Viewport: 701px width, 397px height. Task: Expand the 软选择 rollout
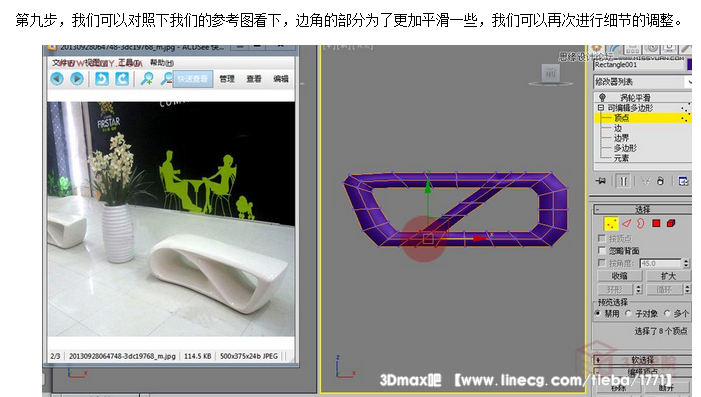click(x=642, y=360)
